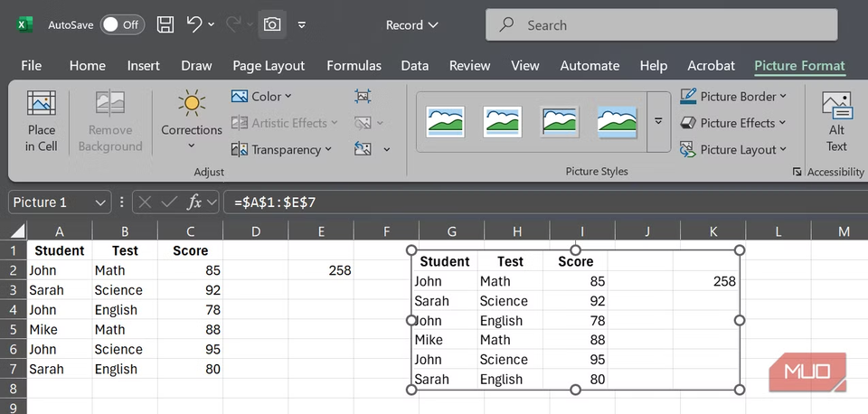Select the first picture style thumbnail
The width and height of the screenshot is (868, 414).
click(x=446, y=121)
